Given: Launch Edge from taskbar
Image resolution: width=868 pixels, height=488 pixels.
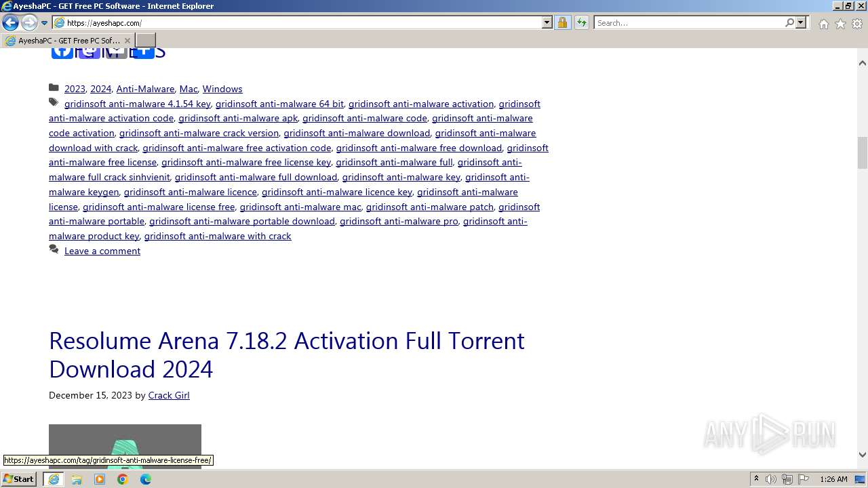Looking at the screenshot, I should point(146,479).
